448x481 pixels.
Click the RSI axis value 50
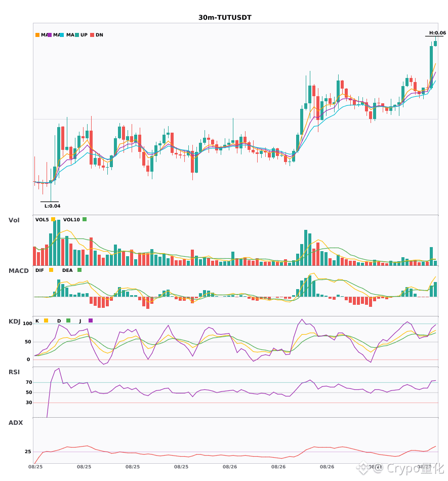tap(29, 392)
